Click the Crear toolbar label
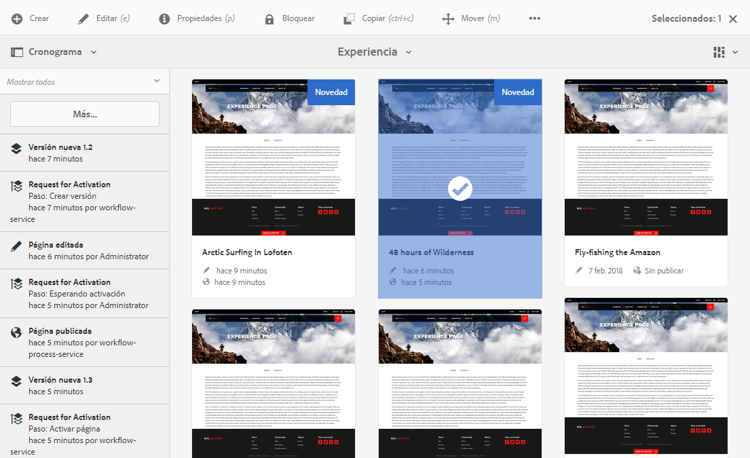This screenshot has width=750, height=458. tap(39, 18)
